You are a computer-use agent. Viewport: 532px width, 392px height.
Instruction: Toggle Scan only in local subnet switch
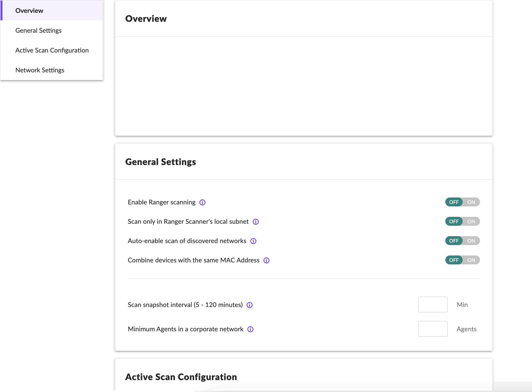[462, 222]
